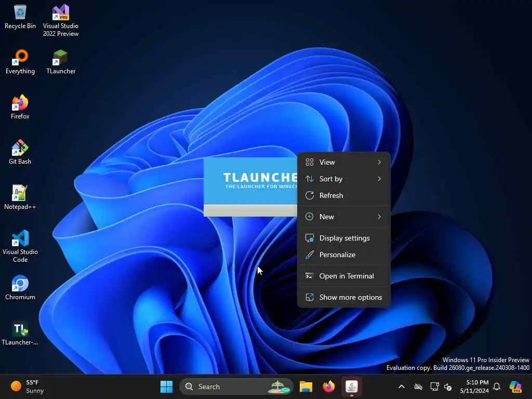The image size is (532, 399).
Task: Select the Chromium desktop shortcut
Action: (20, 288)
